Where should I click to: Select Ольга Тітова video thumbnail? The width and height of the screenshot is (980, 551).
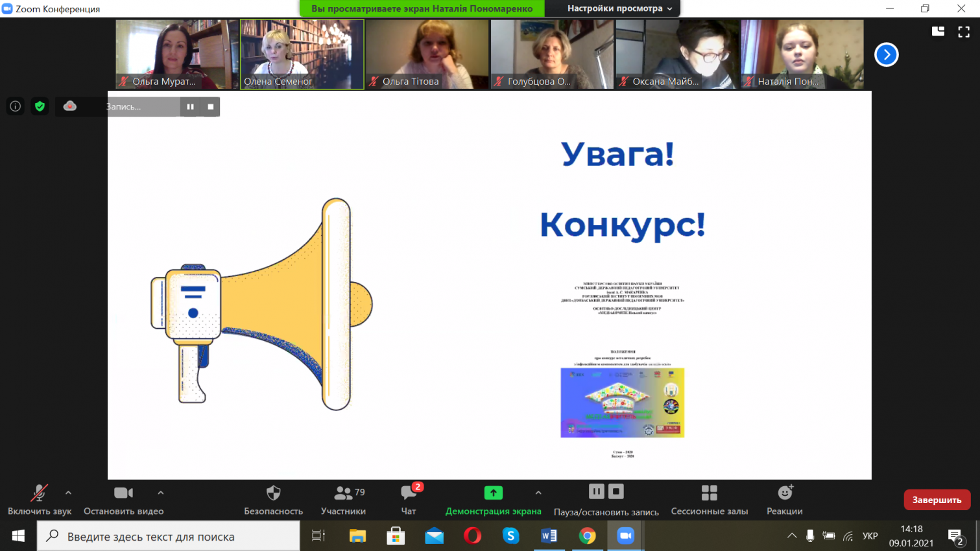[x=427, y=54]
